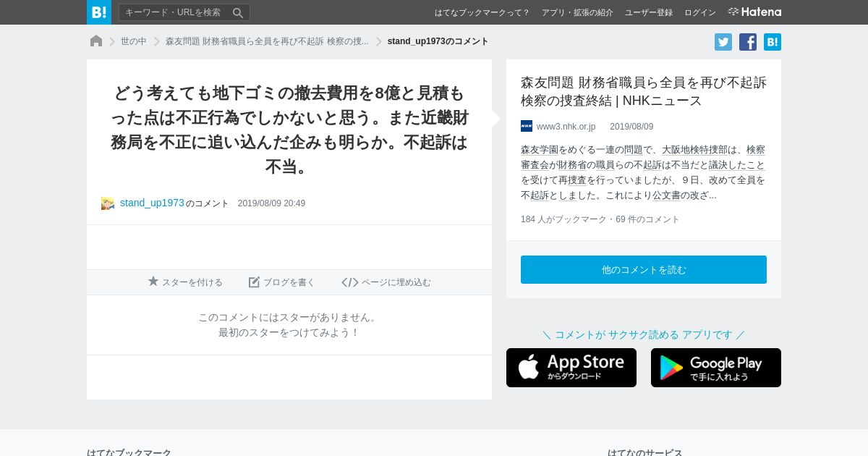
Task: Open はてなブックマークって？ link
Action: pyautogui.click(x=482, y=12)
